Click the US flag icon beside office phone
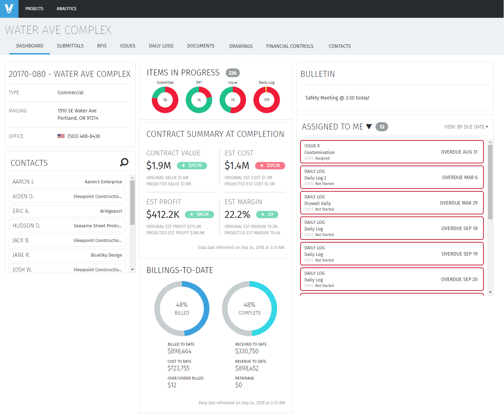 click(61, 136)
